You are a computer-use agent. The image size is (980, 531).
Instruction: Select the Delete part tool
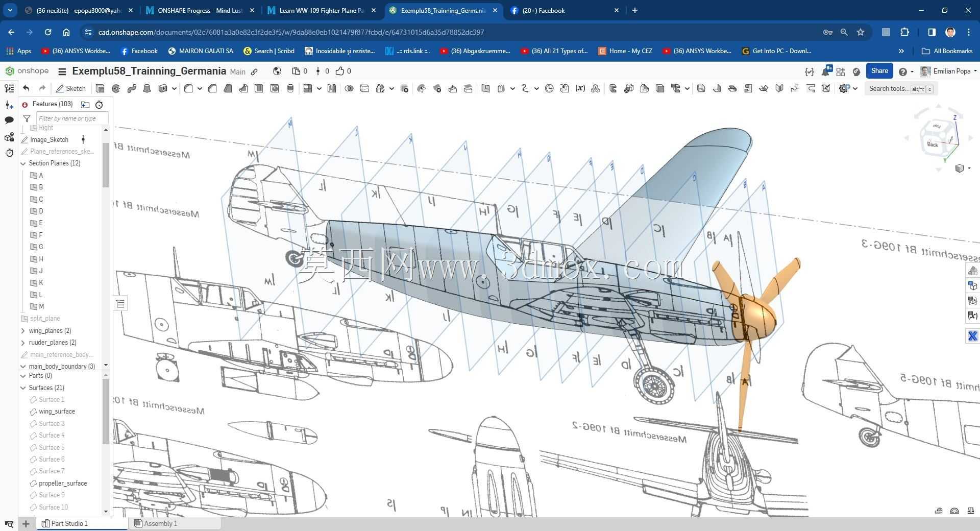(x=404, y=88)
